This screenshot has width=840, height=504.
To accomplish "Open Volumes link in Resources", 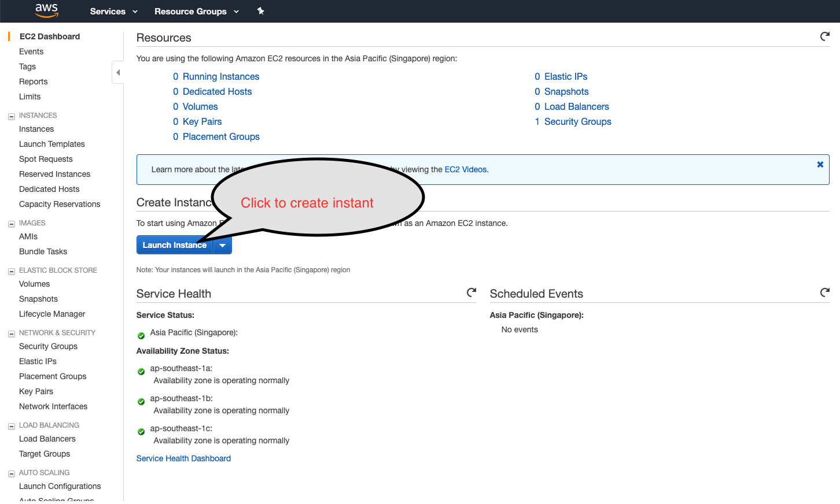I will point(200,106).
